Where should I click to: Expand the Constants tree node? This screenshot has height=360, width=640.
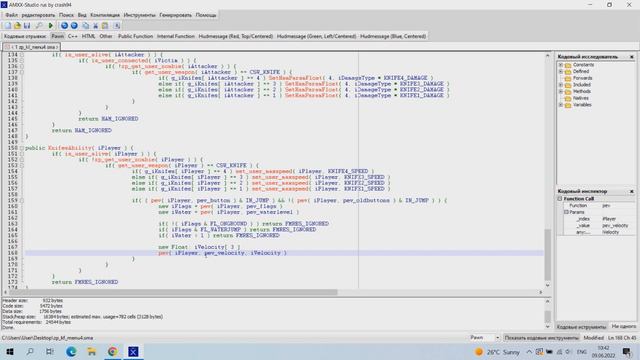coord(561,65)
